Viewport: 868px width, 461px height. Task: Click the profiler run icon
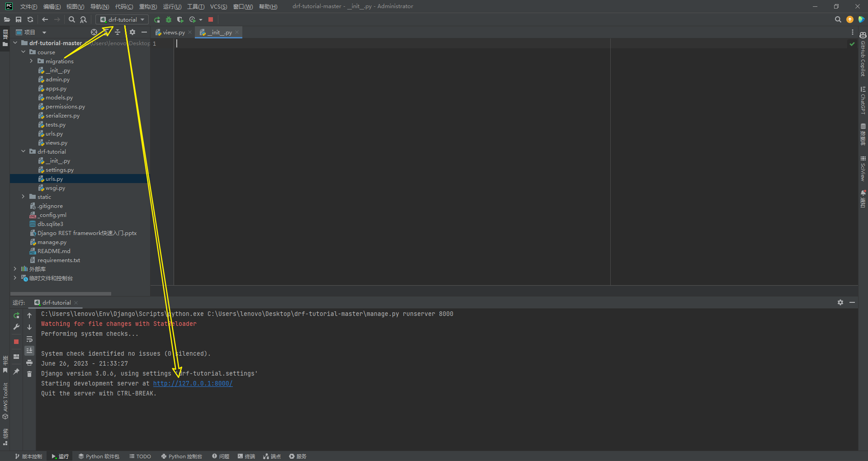pyautogui.click(x=192, y=19)
